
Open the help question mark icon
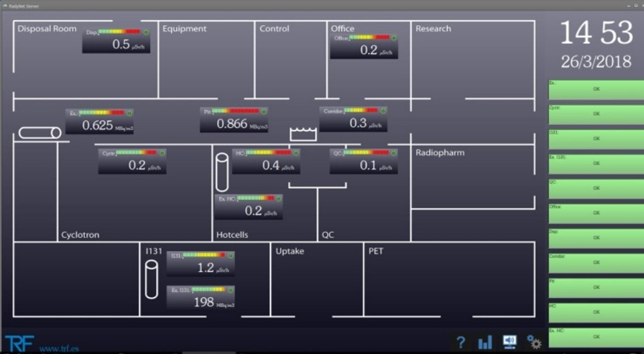460,342
